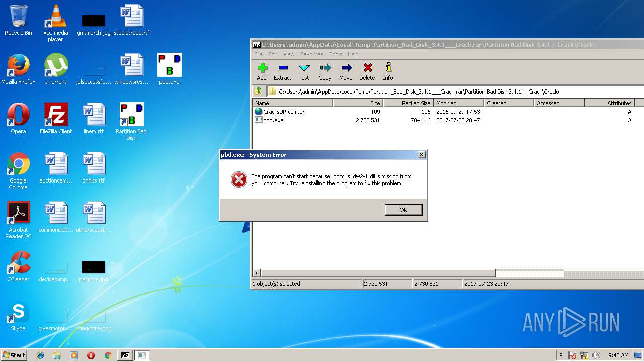Click OK in the System Error dialog
Viewport: 644px width, 362px height.
(403, 210)
